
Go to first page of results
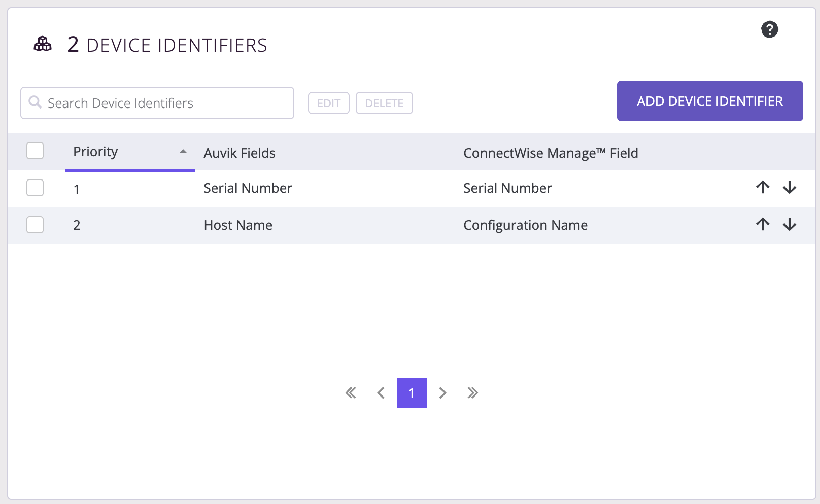[x=351, y=393]
